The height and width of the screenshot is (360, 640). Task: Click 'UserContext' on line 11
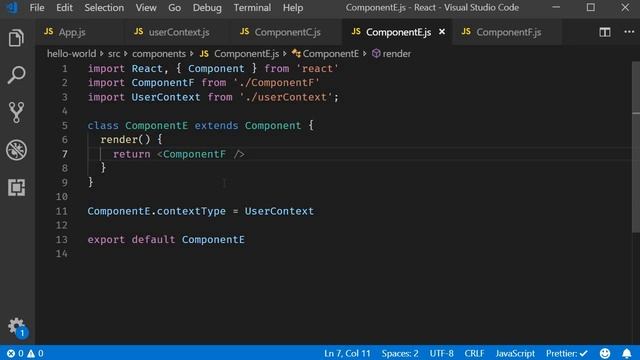tap(279, 211)
